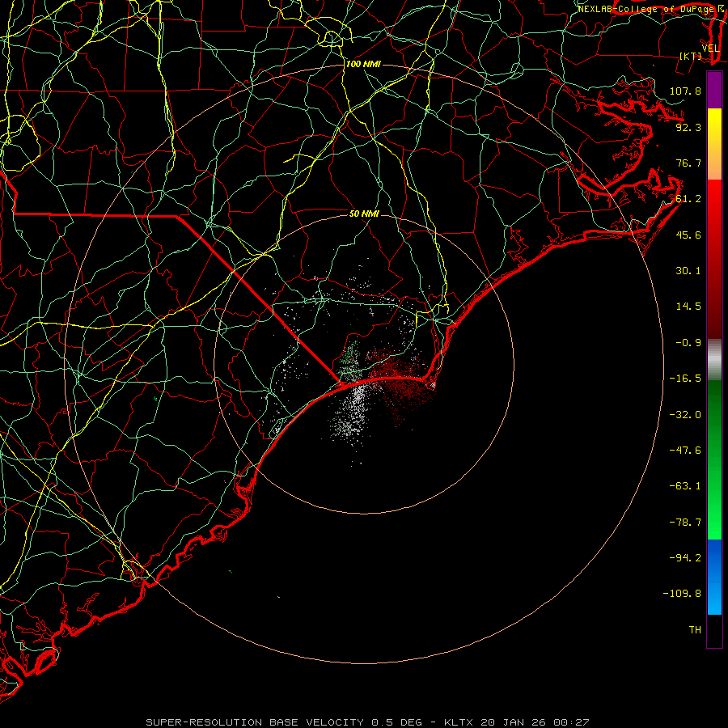Select the 61.2 value on the velocity scale
This screenshot has width=728, height=728.
point(688,199)
